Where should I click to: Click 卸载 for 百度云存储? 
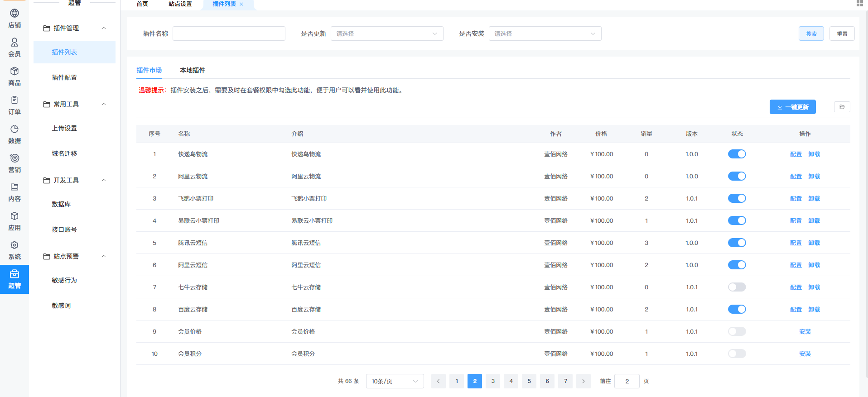tap(814, 309)
